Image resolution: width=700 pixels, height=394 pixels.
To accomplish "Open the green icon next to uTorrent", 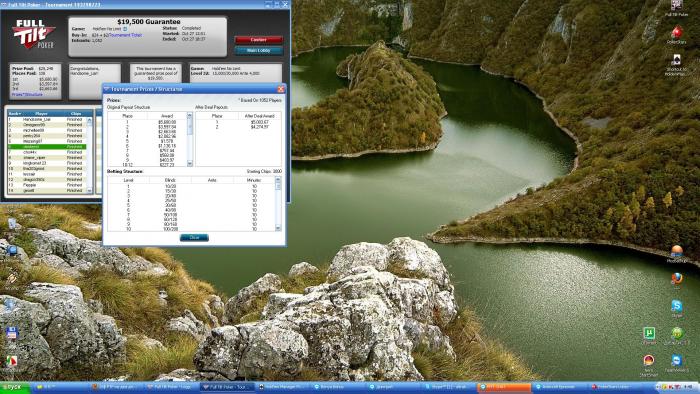I will [x=677, y=336].
